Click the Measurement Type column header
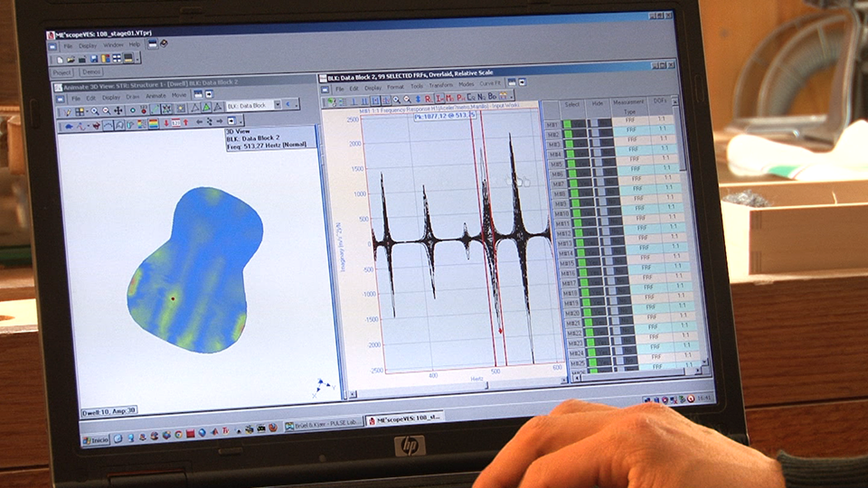Screen dimensions: 868x488 [x=629, y=107]
